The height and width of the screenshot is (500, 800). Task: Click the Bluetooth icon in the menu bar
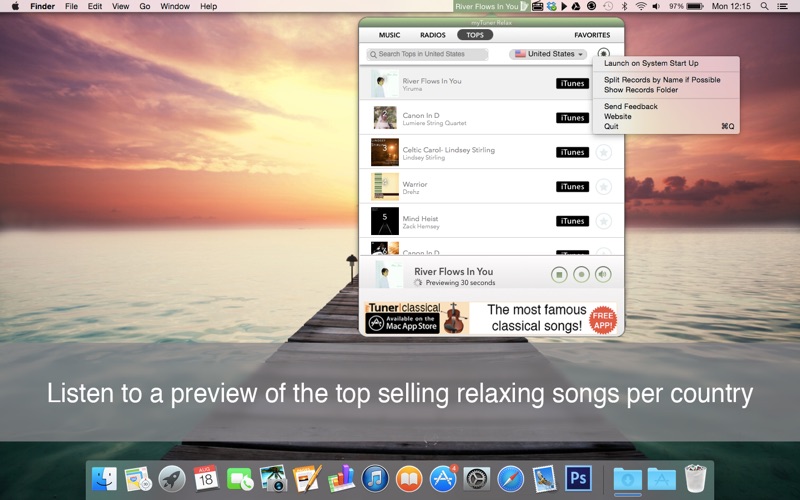tap(624, 6)
